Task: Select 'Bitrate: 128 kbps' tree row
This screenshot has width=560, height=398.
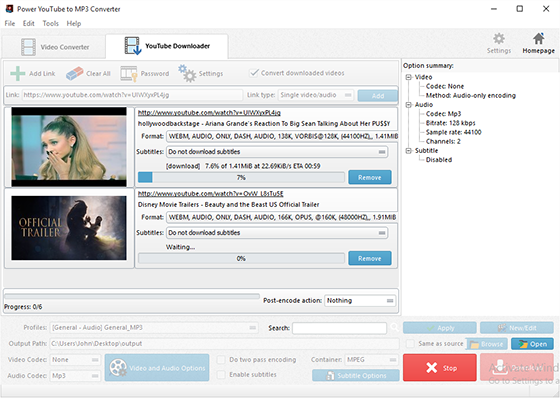Action: 450,123
